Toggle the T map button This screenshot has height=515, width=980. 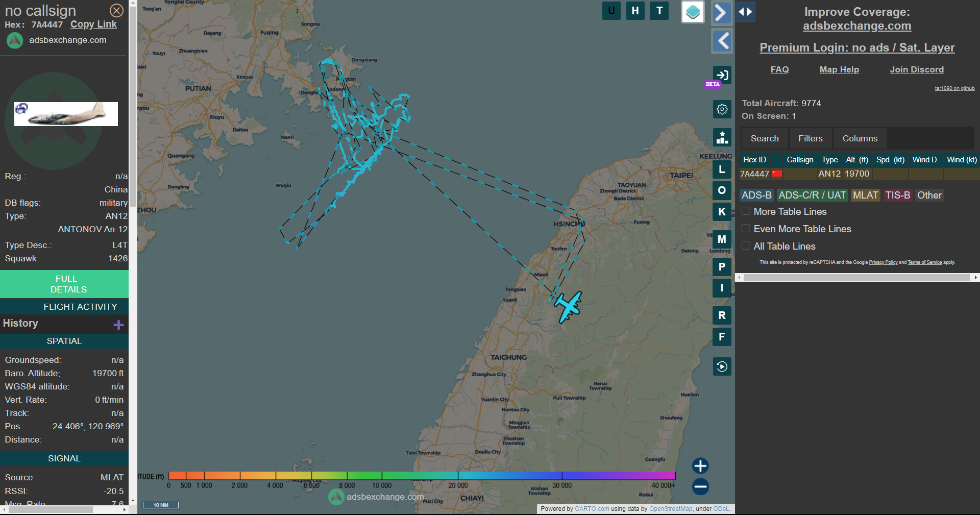pos(659,11)
